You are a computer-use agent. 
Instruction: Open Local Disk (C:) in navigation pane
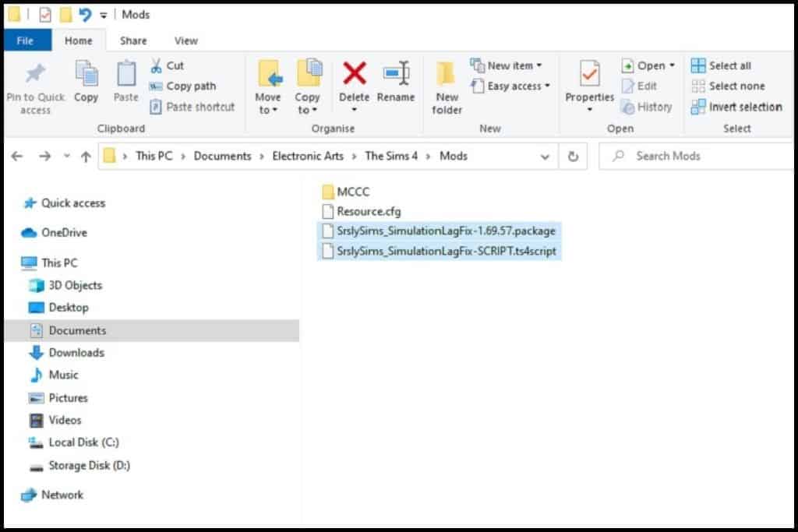pyautogui.click(x=74, y=442)
